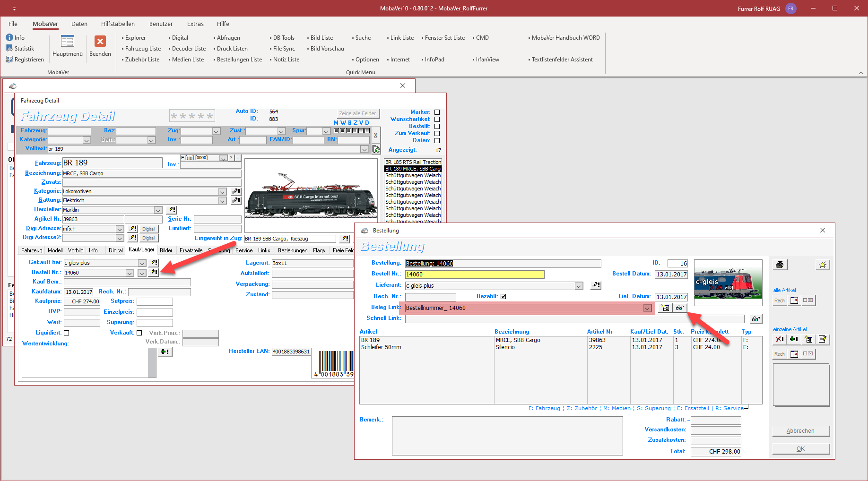Switch to the Ersatzteile tab

coord(191,250)
